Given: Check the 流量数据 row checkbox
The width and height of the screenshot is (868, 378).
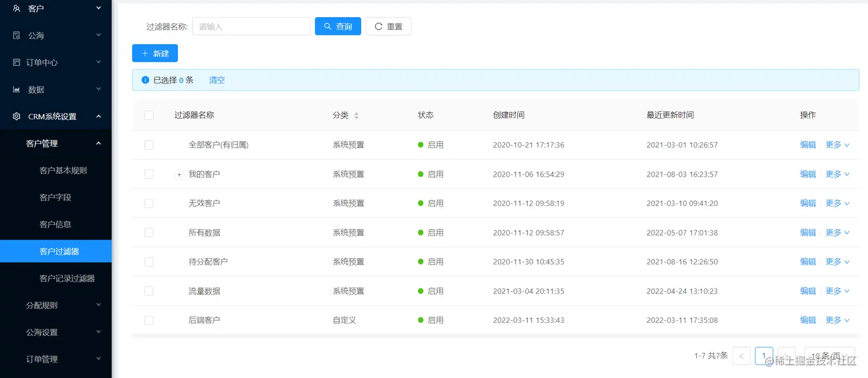Looking at the screenshot, I should pos(149,291).
